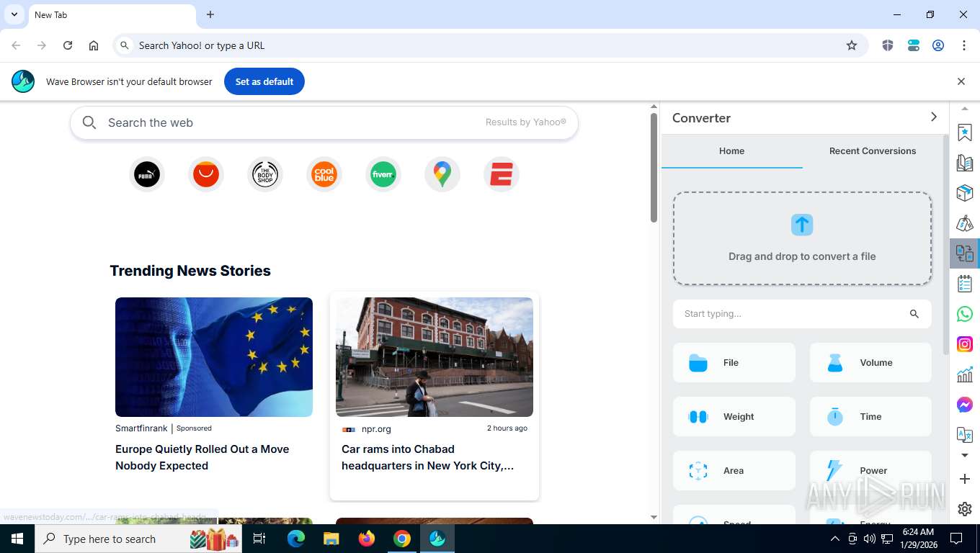Open the AliExpress shortcut icon
Image resolution: width=980 pixels, height=553 pixels.
click(x=206, y=174)
